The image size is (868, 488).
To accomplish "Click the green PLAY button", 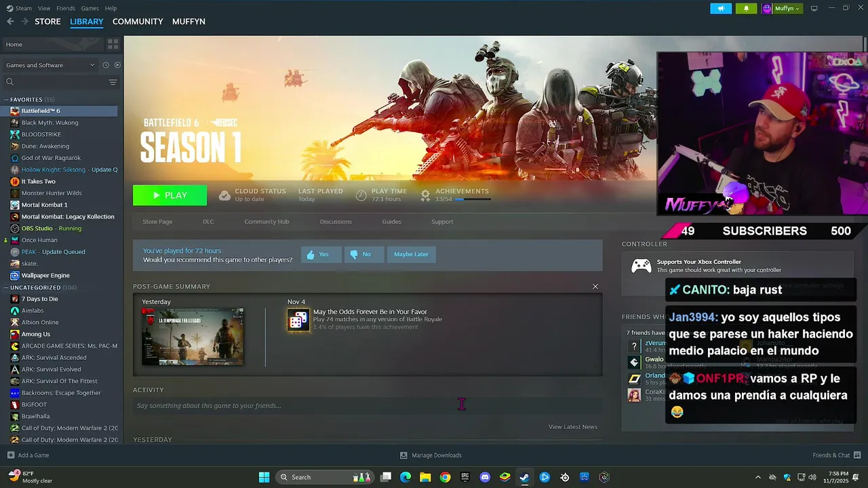I will click(x=170, y=195).
